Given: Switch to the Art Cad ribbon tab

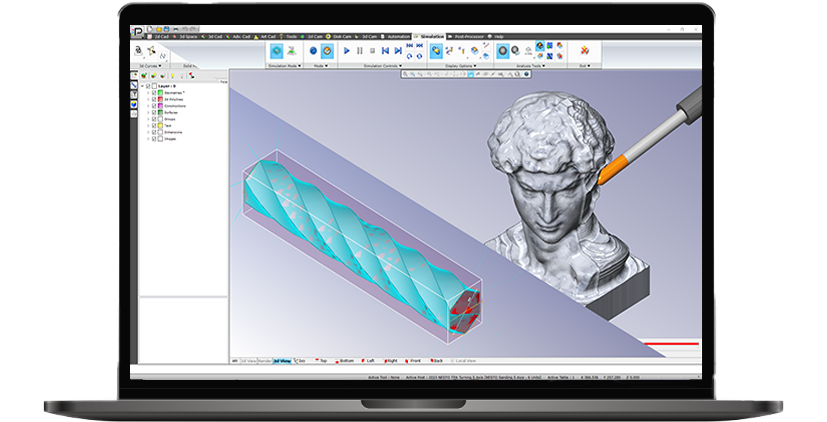Looking at the screenshot, I should click(266, 36).
